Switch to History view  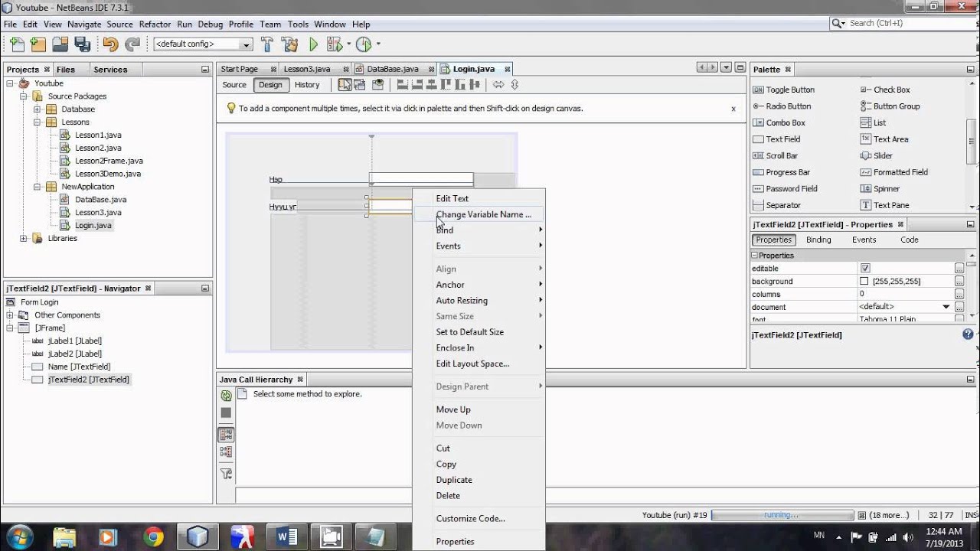307,85
